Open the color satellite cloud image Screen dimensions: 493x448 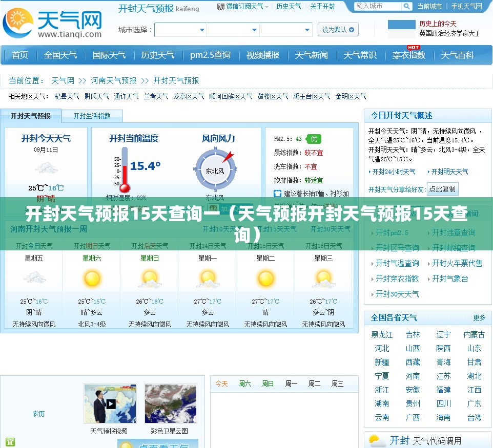[x=171, y=403]
